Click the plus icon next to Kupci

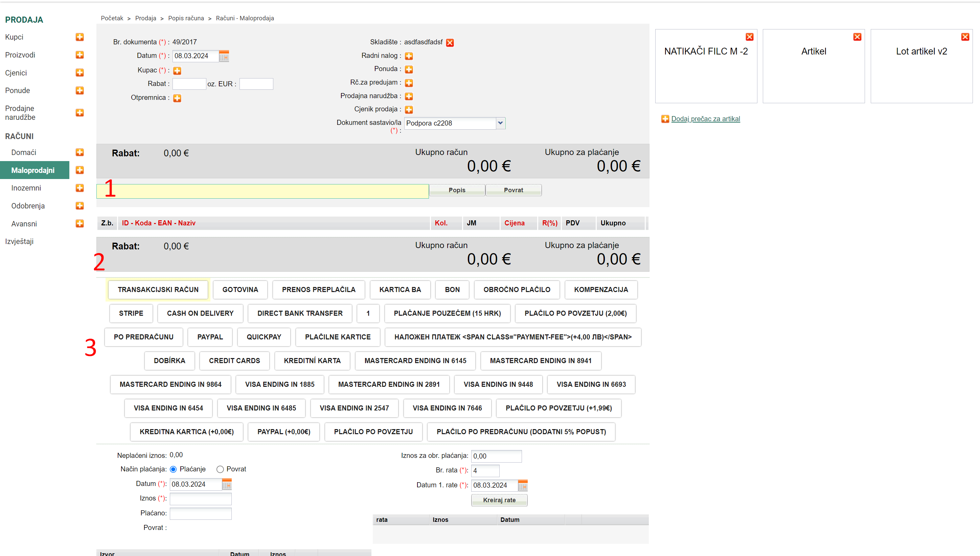(79, 37)
